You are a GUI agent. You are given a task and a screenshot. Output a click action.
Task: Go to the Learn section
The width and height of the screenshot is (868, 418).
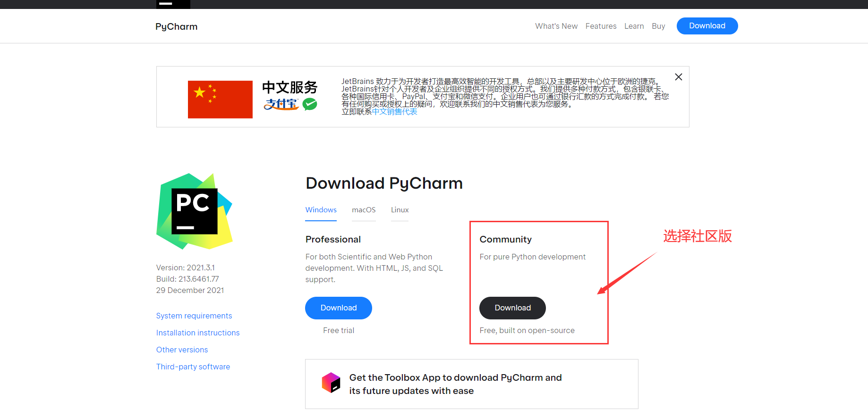point(634,26)
